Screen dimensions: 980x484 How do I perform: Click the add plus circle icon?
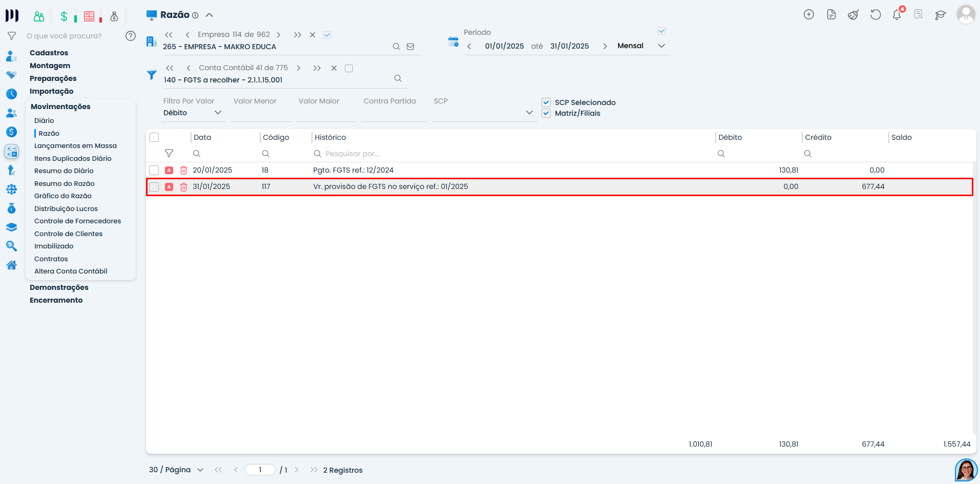809,15
